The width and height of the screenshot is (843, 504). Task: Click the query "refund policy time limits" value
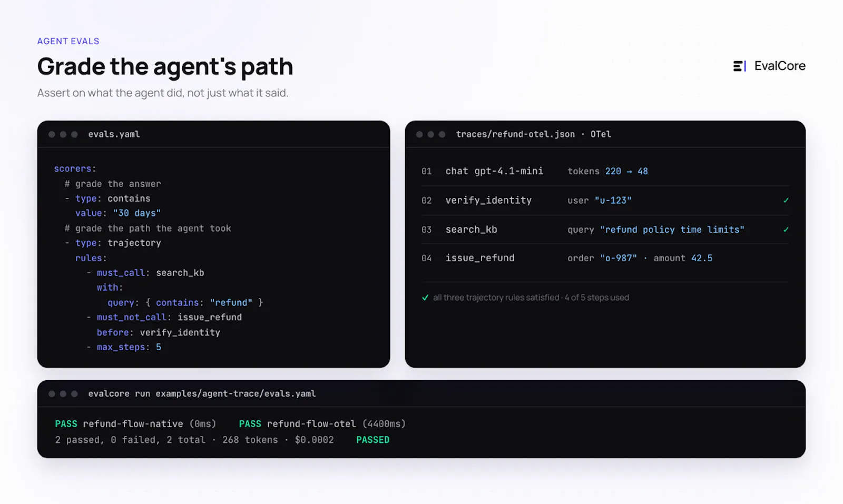(x=656, y=230)
